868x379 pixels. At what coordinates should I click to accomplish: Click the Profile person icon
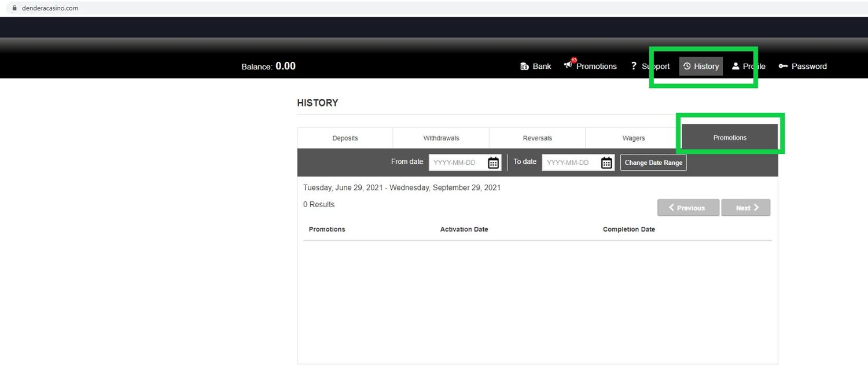(x=735, y=67)
